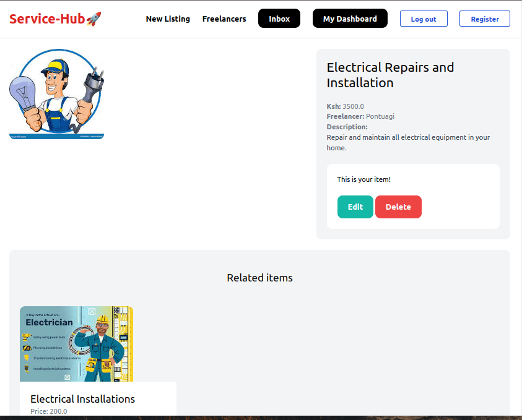Open My Dashboard
The height and width of the screenshot is (420, 522).
(350, 19)
